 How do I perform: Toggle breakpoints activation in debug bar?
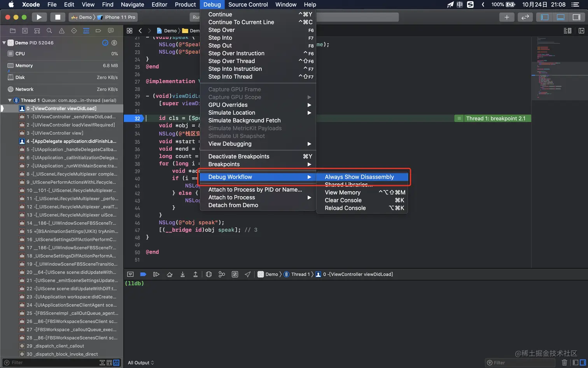pyautogui.click(x=143, y=274)
